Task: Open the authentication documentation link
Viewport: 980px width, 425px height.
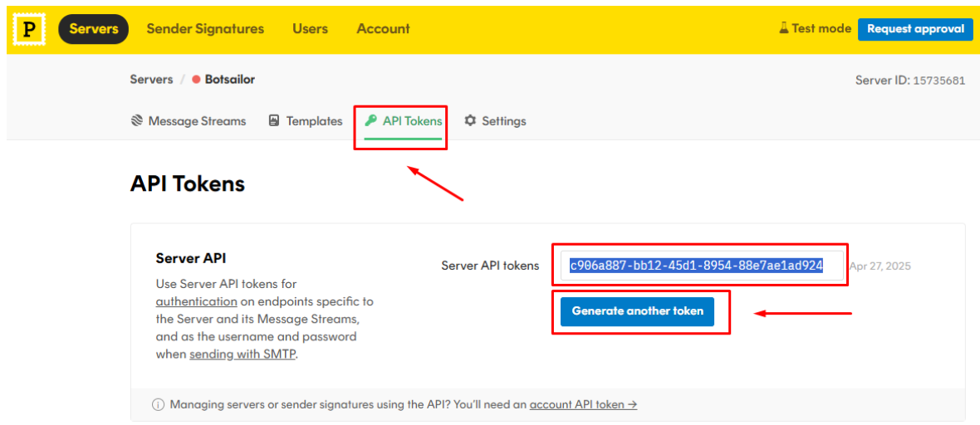Action: point(196,302)
